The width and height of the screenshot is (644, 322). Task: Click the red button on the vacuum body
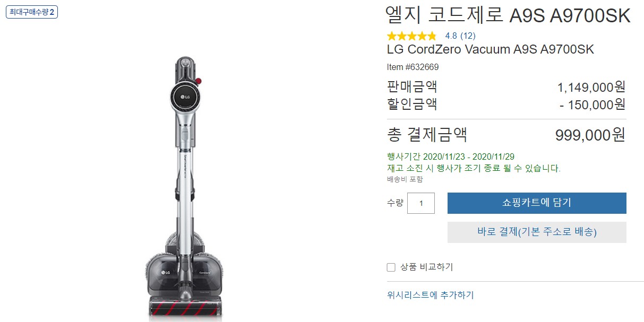(x=199, y=81)
